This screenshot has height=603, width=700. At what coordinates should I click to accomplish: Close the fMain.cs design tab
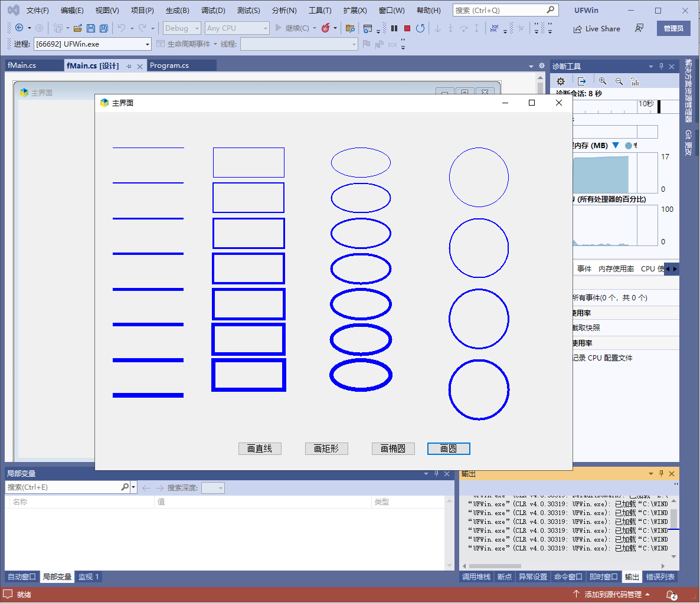click(140, 67)
